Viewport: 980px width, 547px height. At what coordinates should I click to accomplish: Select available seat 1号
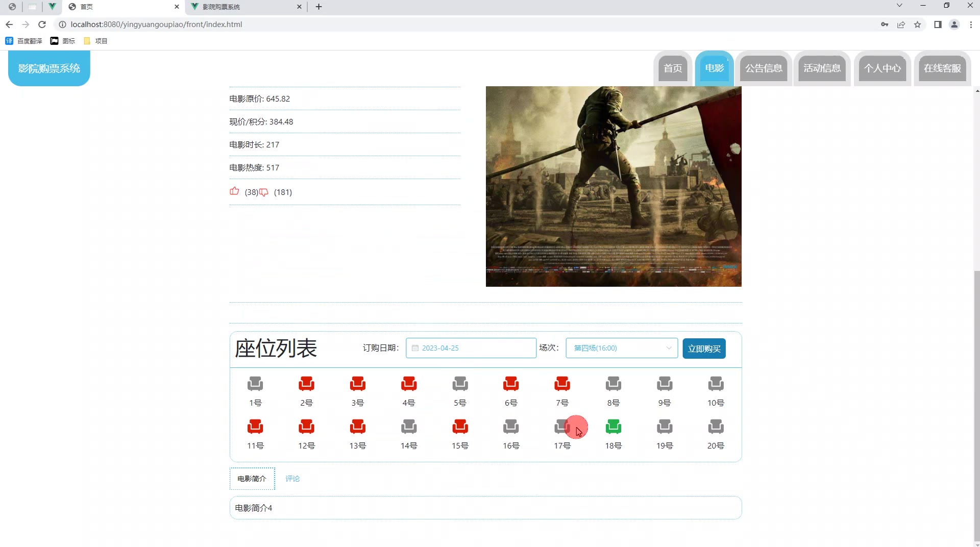[x=255, y=384]
